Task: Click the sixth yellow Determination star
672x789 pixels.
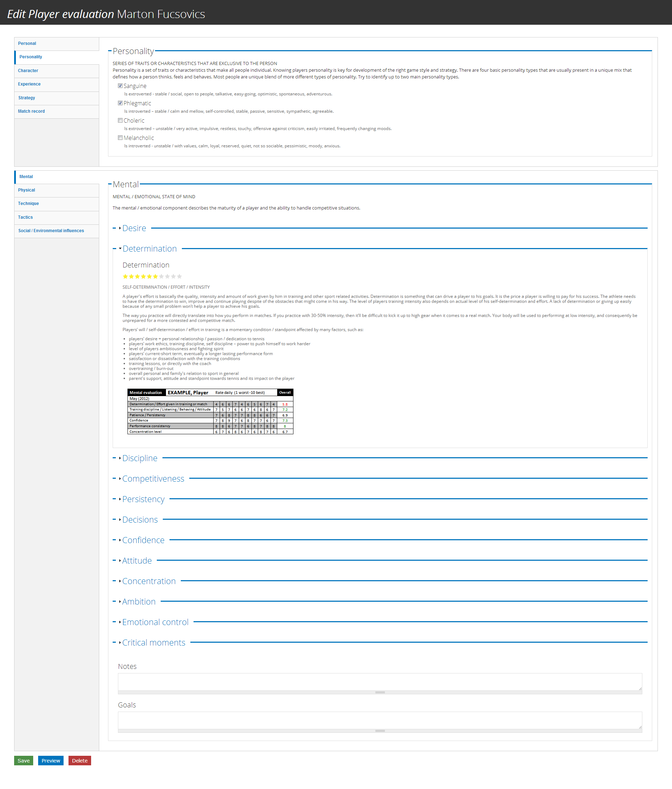Action: click(x=155, y=276)
